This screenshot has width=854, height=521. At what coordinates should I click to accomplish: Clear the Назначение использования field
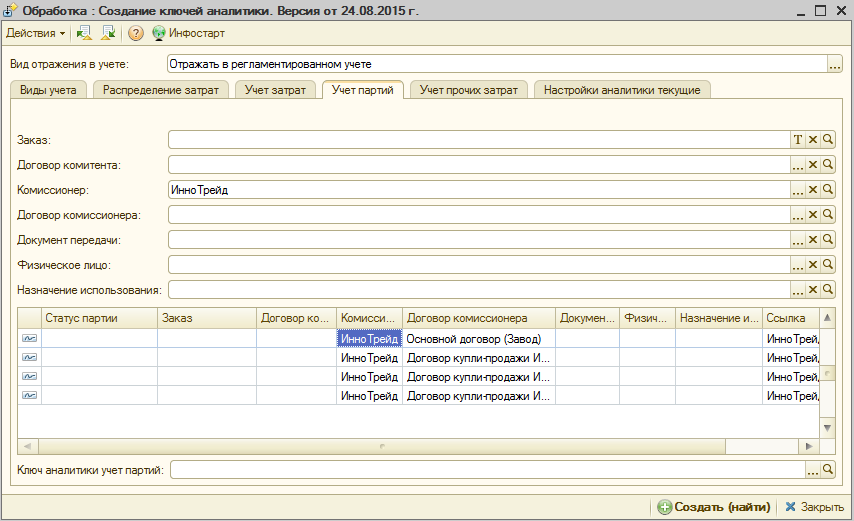(x=813, y=290)
